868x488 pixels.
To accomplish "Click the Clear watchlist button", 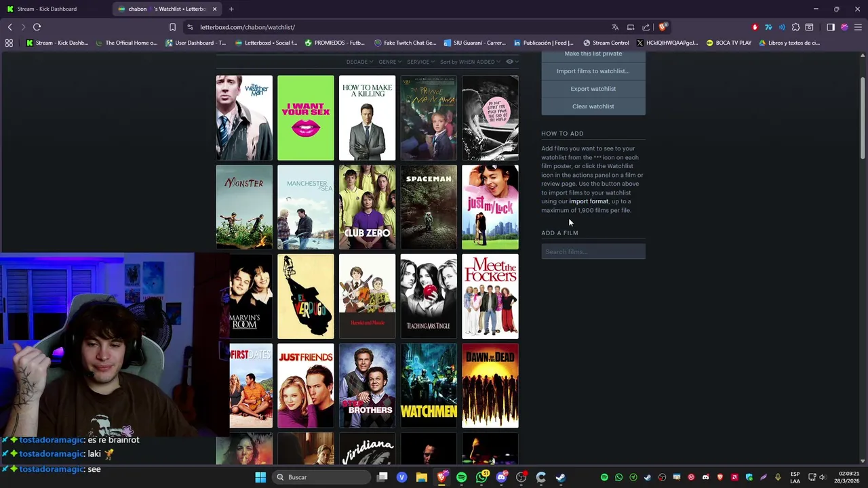I will click(x=593, y=106).
